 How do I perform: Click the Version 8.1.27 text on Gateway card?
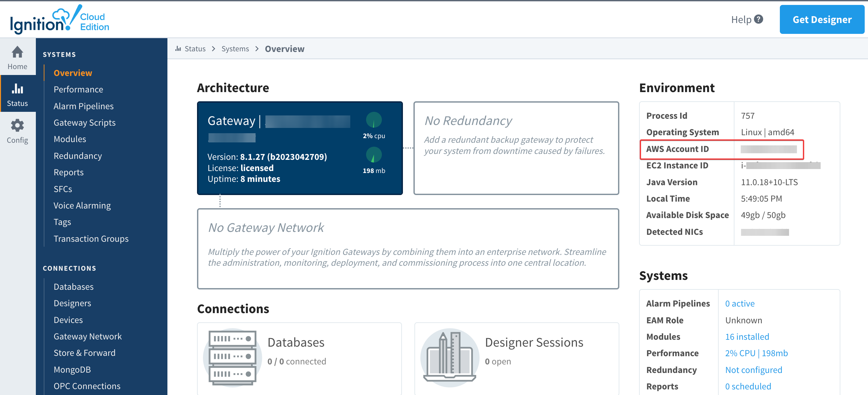(267, 157)
